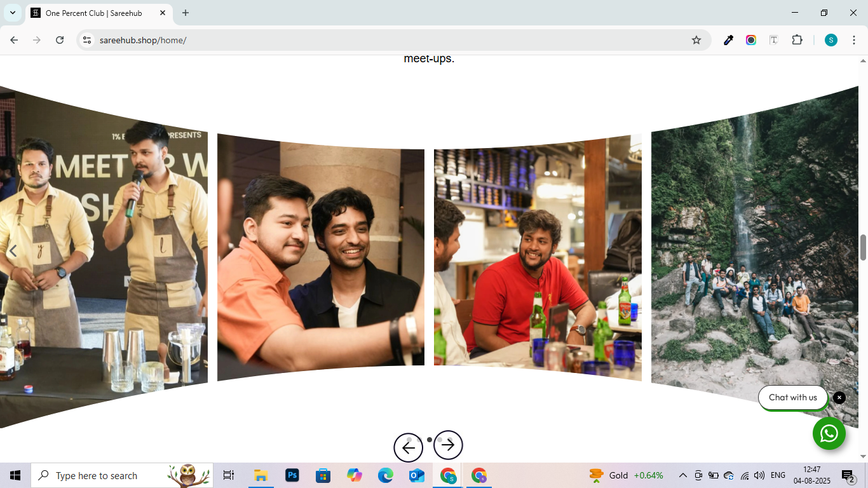Dismiss the Chat with us bubble

(839, 398)
